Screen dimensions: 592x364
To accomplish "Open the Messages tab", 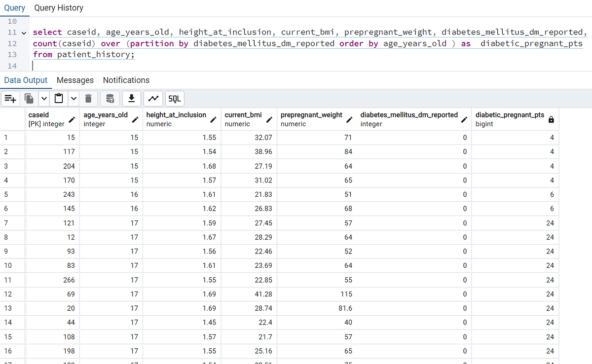I will tap(75, 80).
